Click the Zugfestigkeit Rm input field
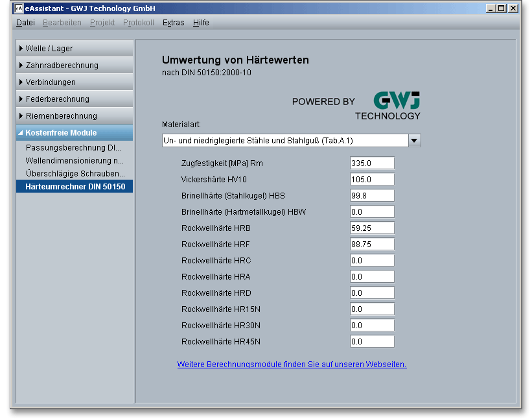 [372, 163]
